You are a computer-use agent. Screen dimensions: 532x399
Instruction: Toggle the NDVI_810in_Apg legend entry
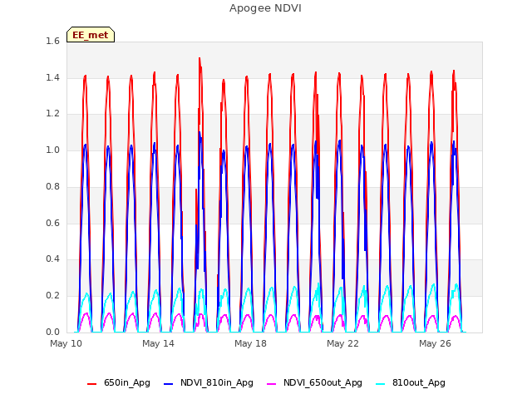(x=209, y=383)
